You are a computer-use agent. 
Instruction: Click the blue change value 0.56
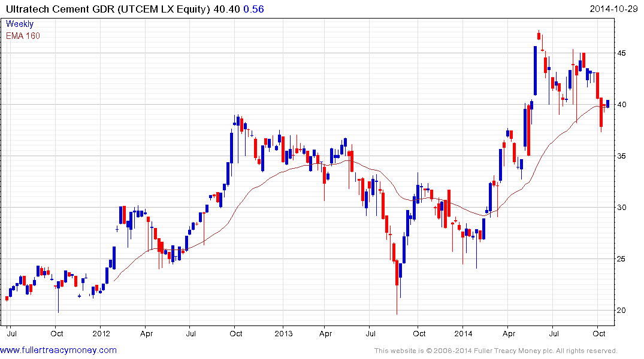[254, 9]
